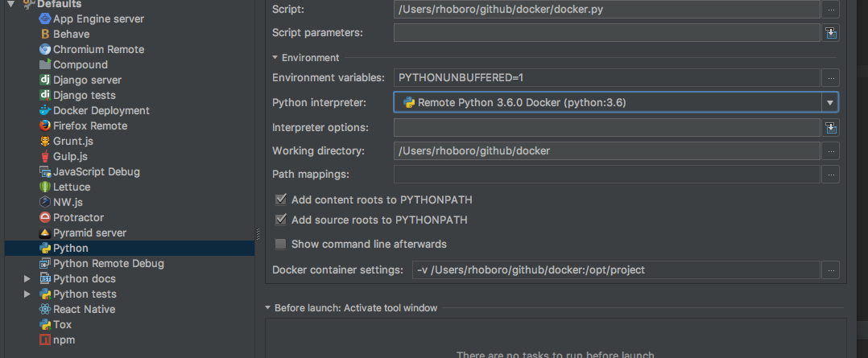Select Pyramid server row text
868x358 pixels.
(x=89, y=233)
